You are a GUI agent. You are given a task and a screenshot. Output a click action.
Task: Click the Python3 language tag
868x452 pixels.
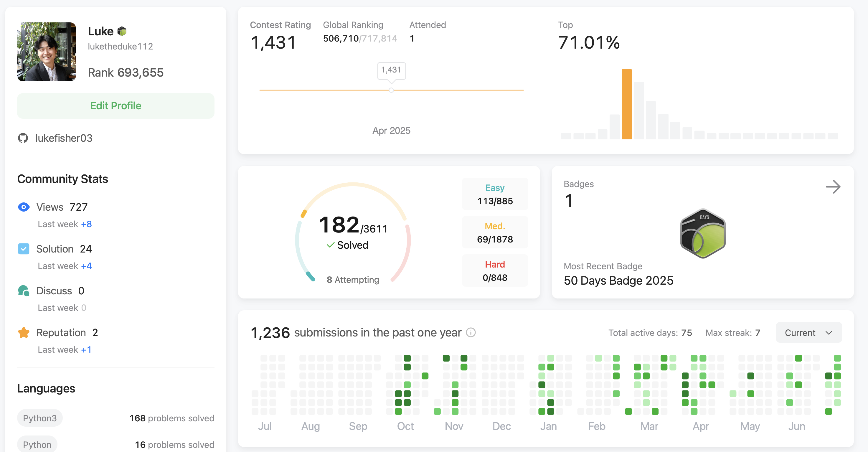pyautogui.click(x=40, y=418)
